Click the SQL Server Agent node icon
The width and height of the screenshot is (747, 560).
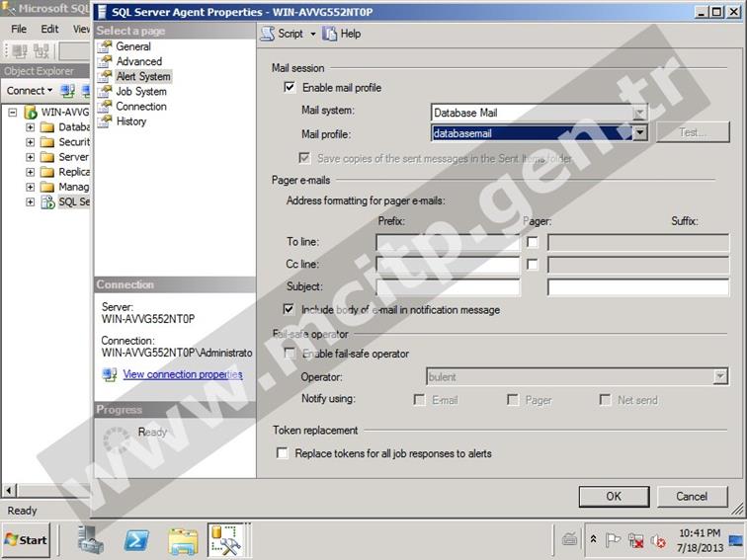(x=47, y=201)
